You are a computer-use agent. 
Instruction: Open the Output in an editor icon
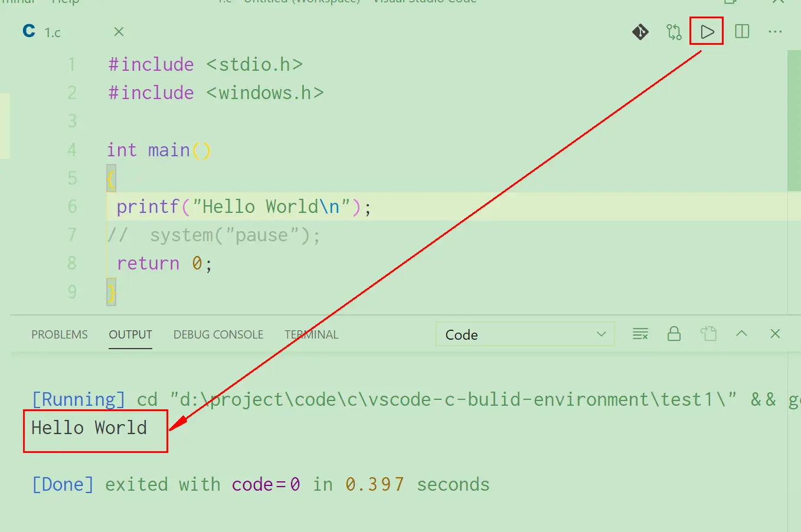[708, 334]
